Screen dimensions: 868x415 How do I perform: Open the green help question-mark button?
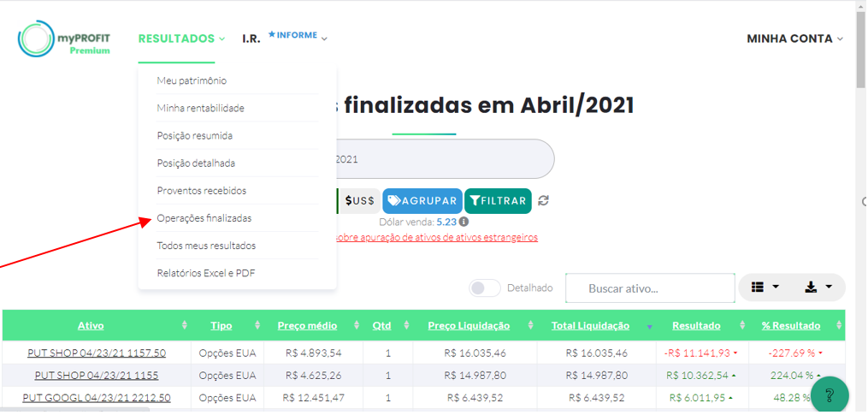[829, 395]
